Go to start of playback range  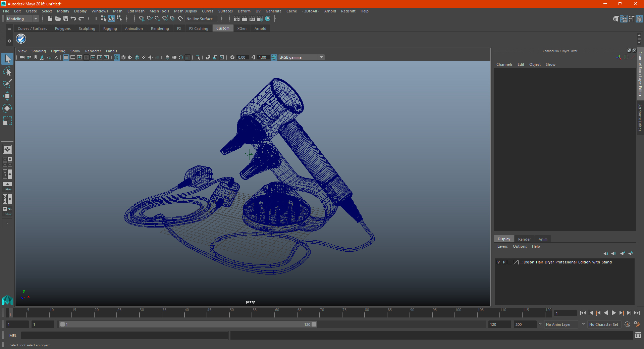583,313
